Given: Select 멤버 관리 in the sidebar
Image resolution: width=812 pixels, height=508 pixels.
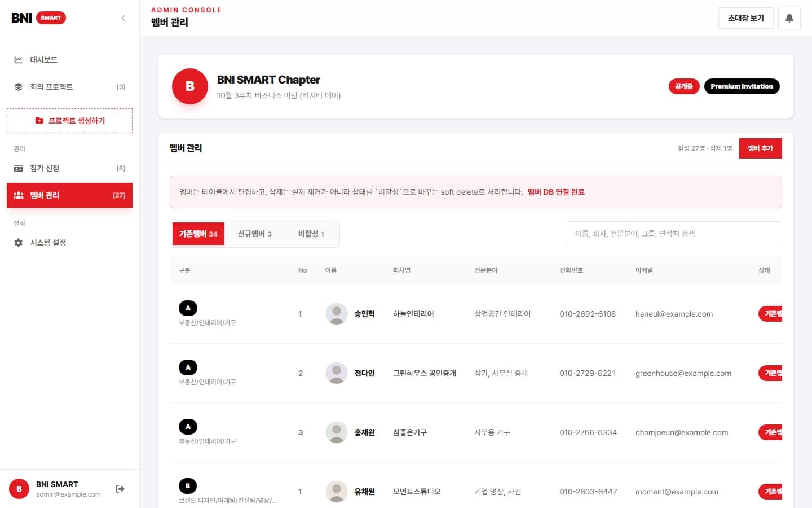Looking at the screenshot, I should point(69,195).
